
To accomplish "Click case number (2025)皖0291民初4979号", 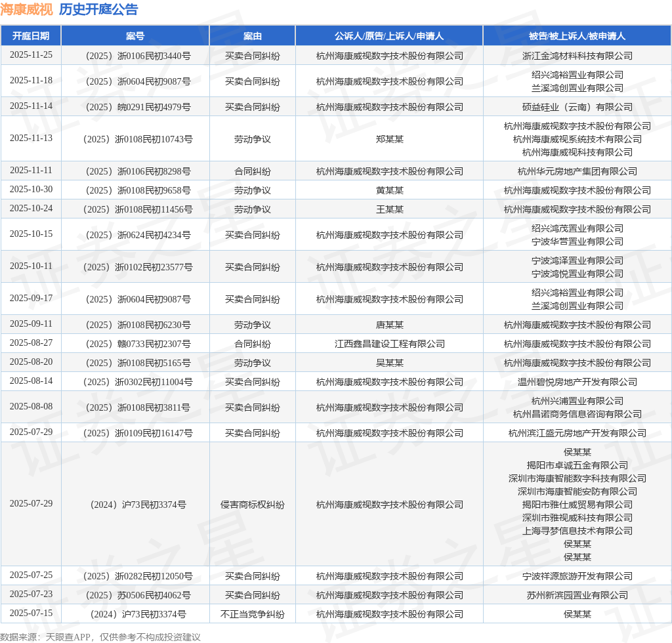I will click(x=138, y=107).
